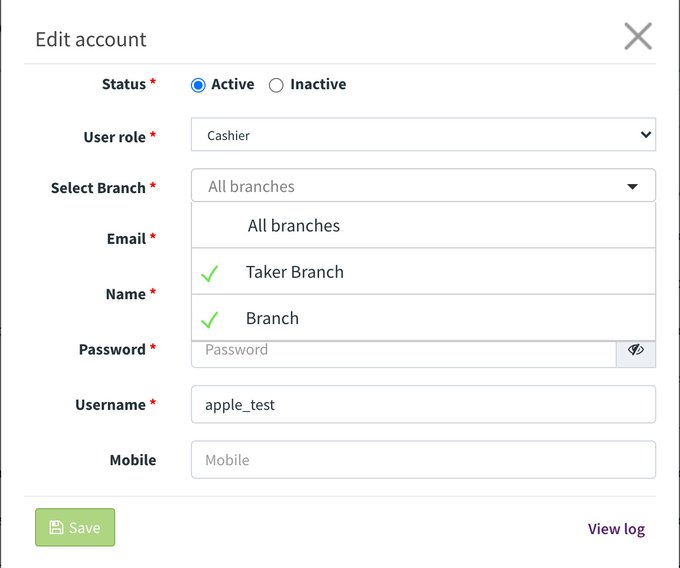Close the Edit account dialog
The width and height of the screenshot is (680, 568).
pyautogui.click(x=638, y=36)
